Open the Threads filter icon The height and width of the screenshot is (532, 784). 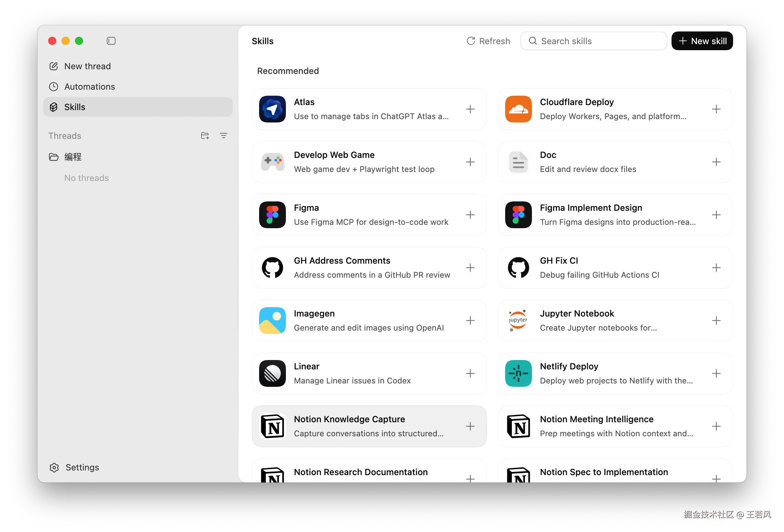pyautogui.click(x=223, y=136)
